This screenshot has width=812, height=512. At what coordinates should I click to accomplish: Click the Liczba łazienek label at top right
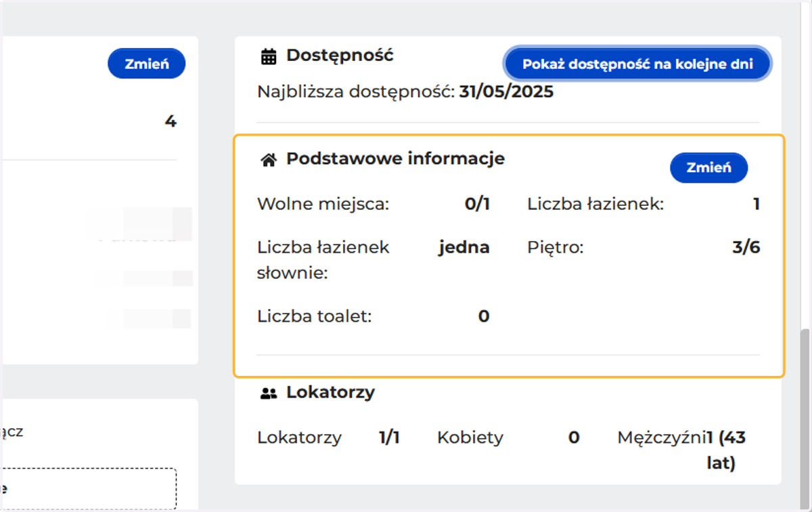(595, 205)
